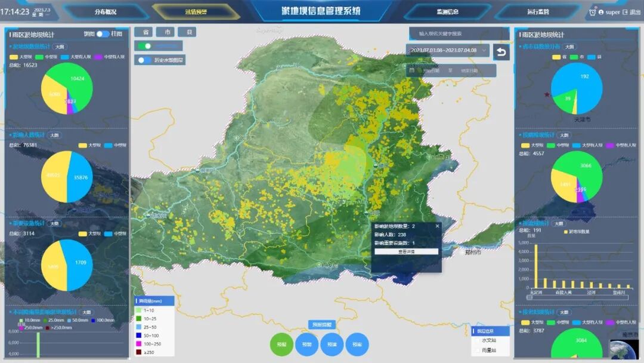Check the 水文站 layer checkbox

pyautogui.click(x=477, y=340)
